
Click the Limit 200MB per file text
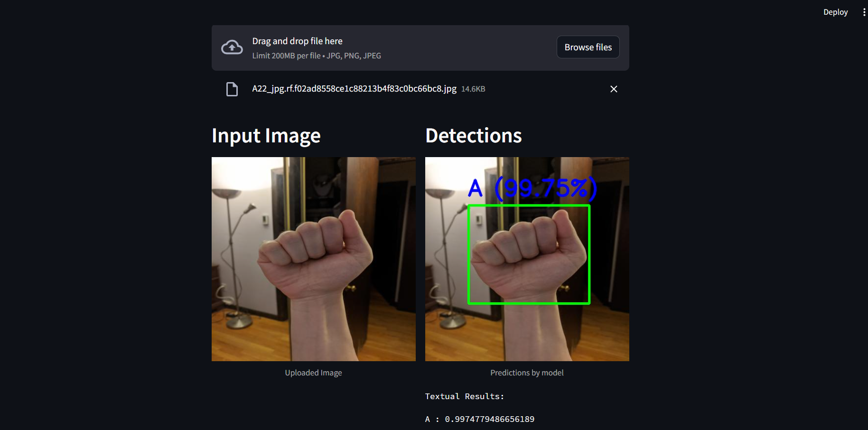(317, 56)
